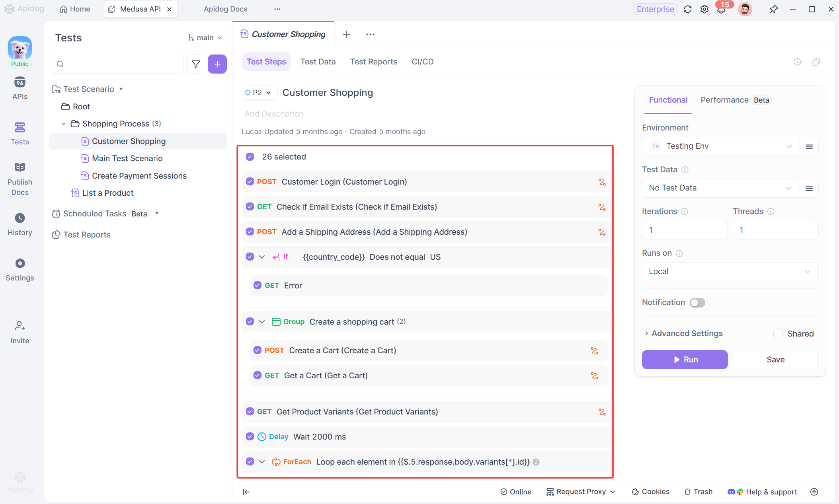Collapse the Shopping Process folder
Viewport: 839px width, 504px height.
pyautogui.click(x=63, y=123)
